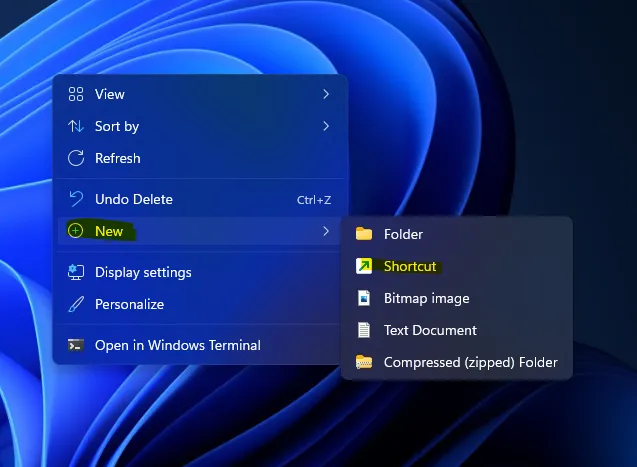The image size is (637, 467).
Task: Create a new Bitmap image
Action: tap(457, 298)
